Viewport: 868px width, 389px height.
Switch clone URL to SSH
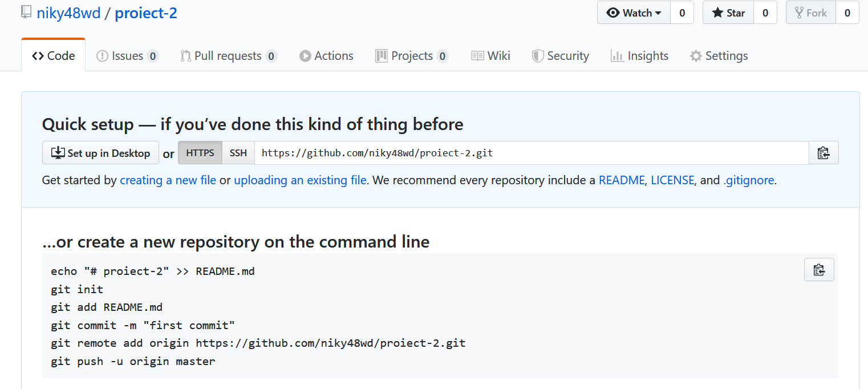click(238, 152)
